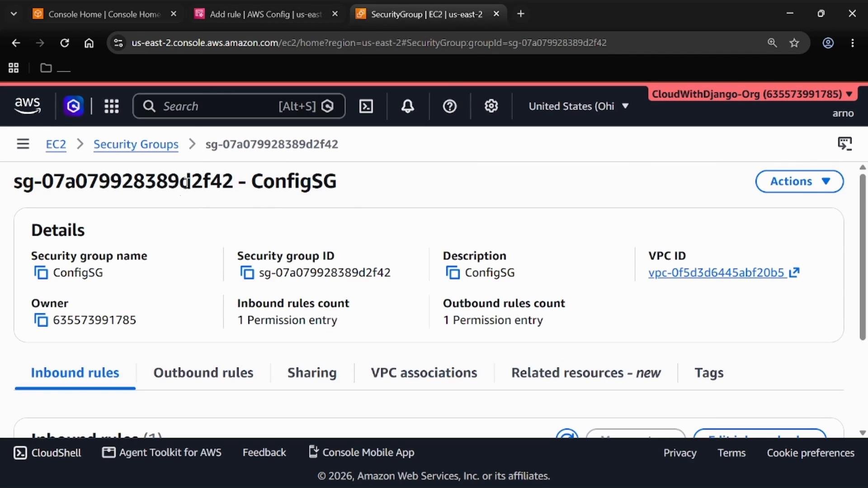Open CloudShell in the footer
The width and height of the screenshot is (868, 488).
pyautogui.click(x=47, y=453)
